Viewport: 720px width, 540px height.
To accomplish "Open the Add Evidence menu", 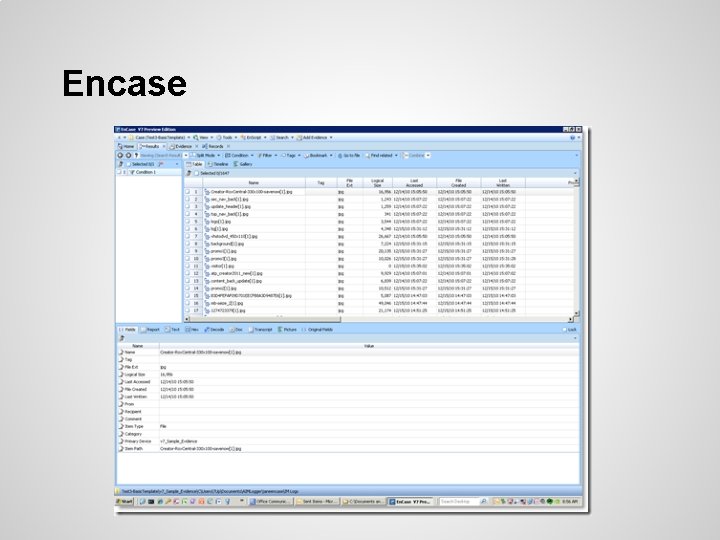I will coord(314,137).
